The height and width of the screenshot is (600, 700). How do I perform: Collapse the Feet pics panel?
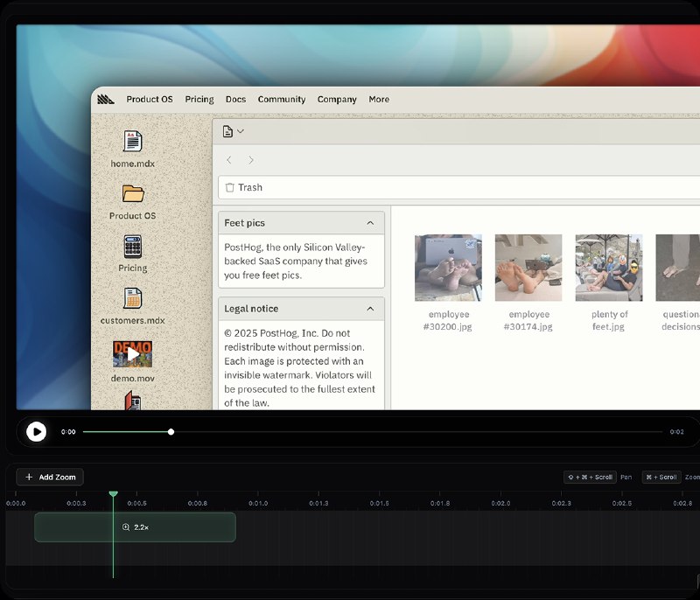[x=370, y=222]
